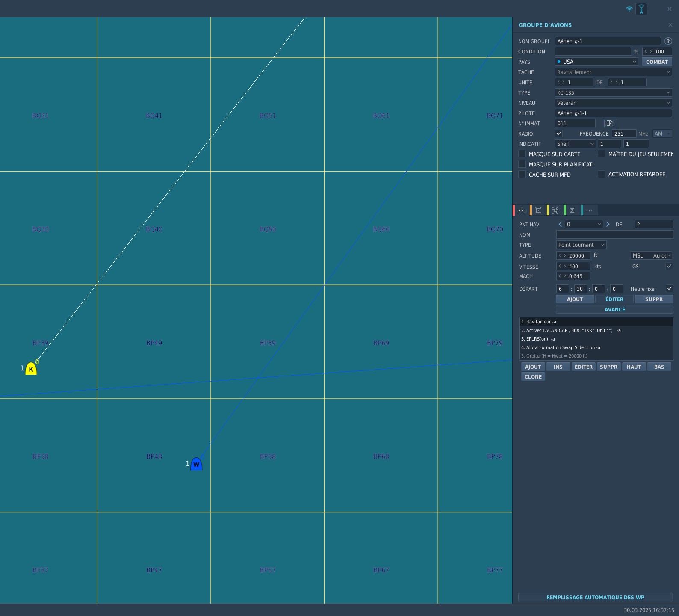Viewport: 679px width, 616px height.
Task: Click the yellow K aircraft marker on map
Action: (x=31, y=368)
